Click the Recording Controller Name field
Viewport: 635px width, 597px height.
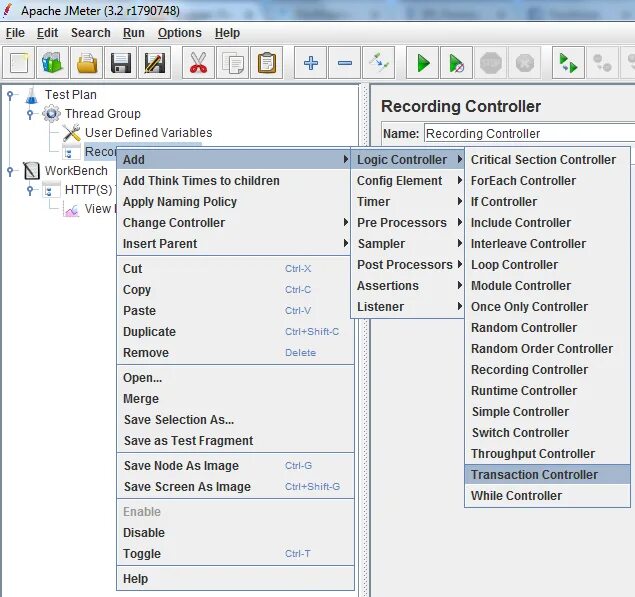529,133
